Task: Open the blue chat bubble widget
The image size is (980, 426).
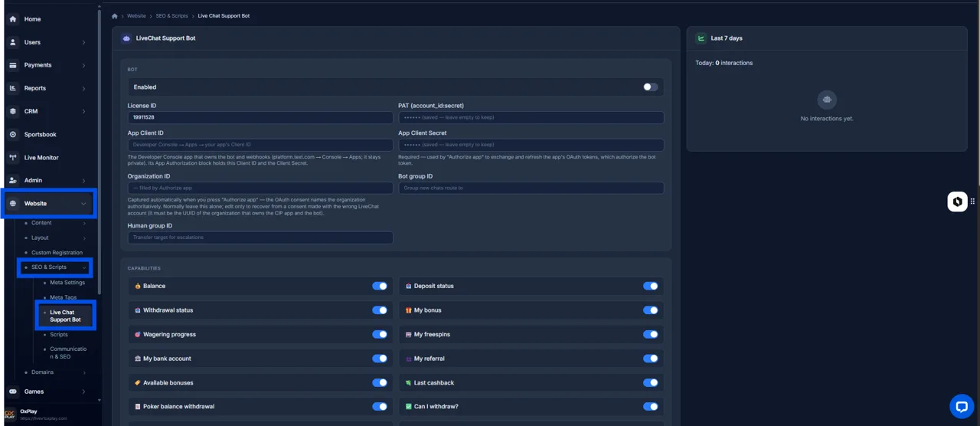Action: (962, 406)
